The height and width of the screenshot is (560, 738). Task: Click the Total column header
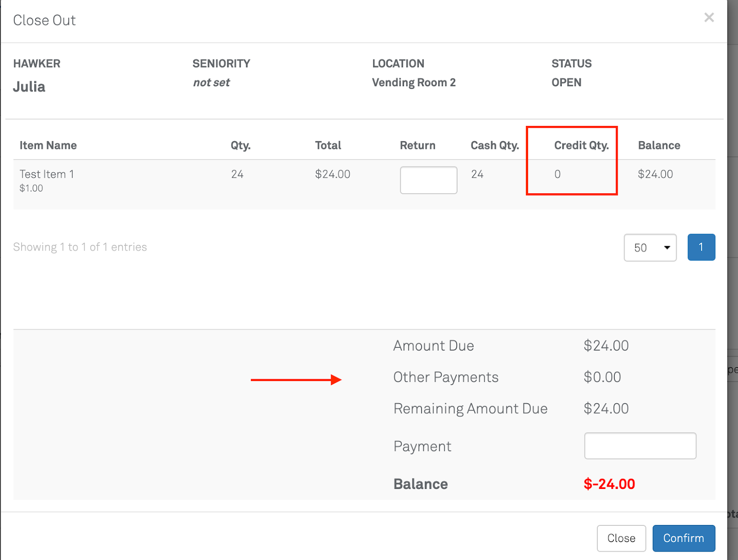coord(328,145)
